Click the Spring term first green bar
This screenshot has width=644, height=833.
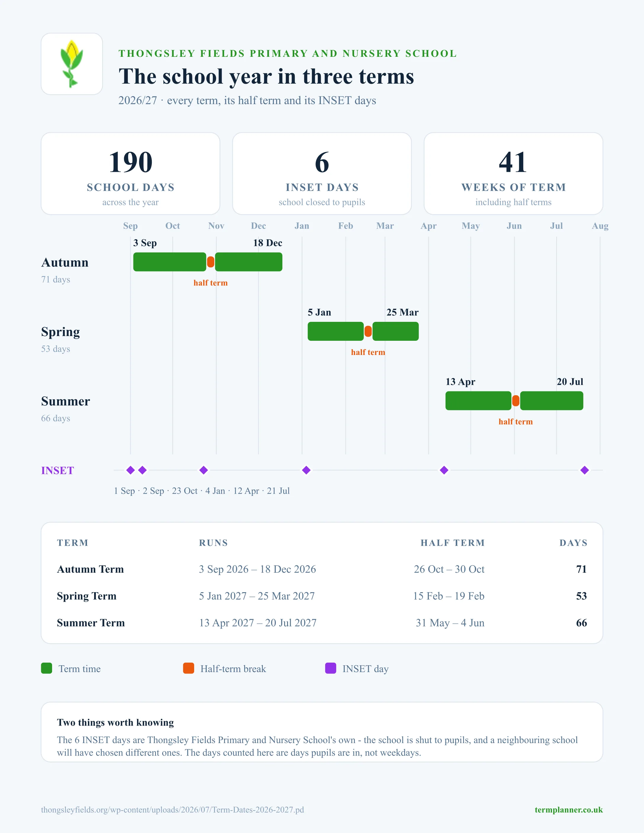pos(336,331)
